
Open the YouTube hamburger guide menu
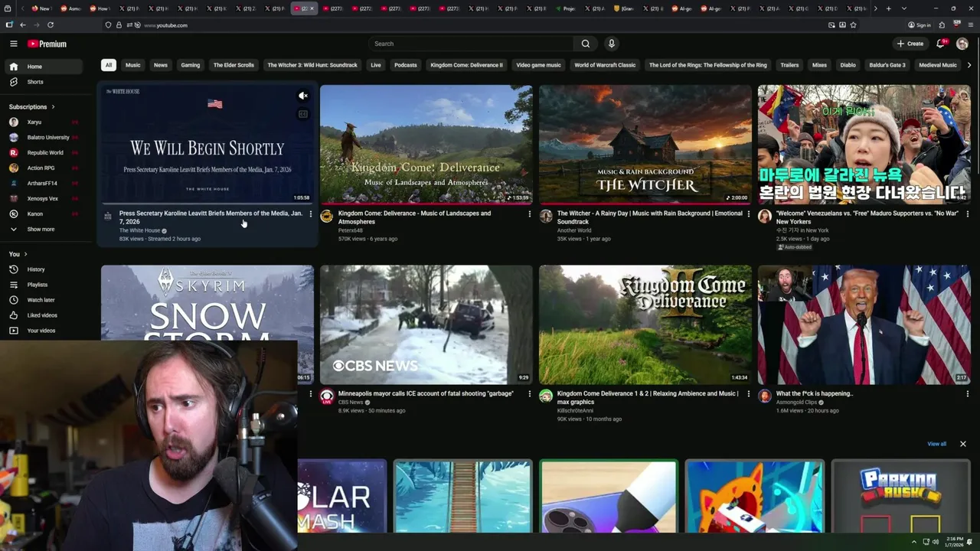[13, 44]
